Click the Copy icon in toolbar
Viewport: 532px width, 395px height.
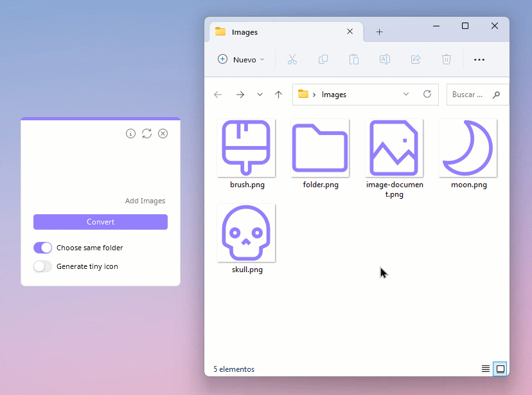323,60
